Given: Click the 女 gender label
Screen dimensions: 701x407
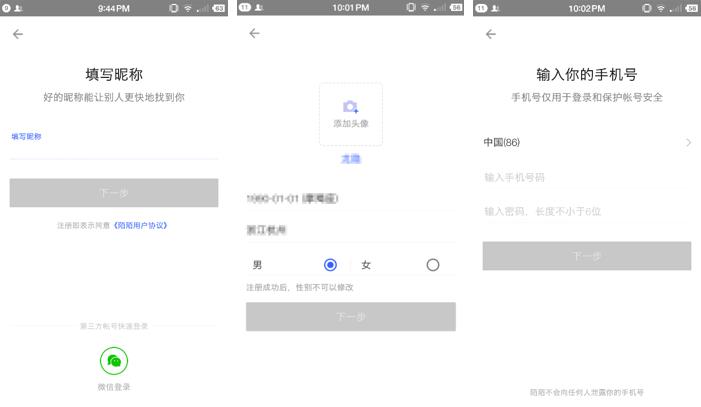Looking at the screenshot, I should (x=366, y=265).
